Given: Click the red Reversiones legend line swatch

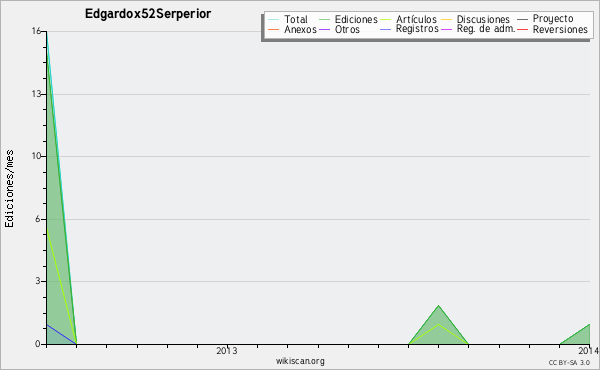Looking at the screenshot, I should [522, 29].
